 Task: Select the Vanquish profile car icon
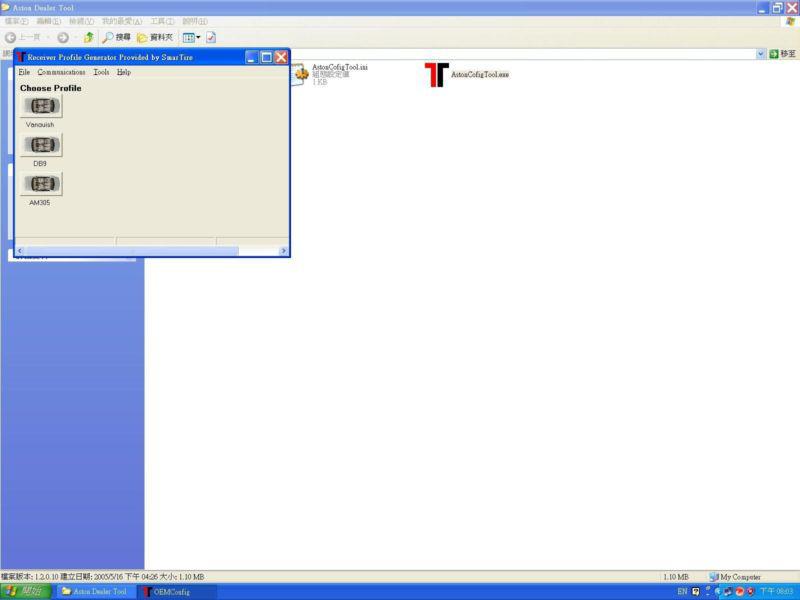pos(41,106)
